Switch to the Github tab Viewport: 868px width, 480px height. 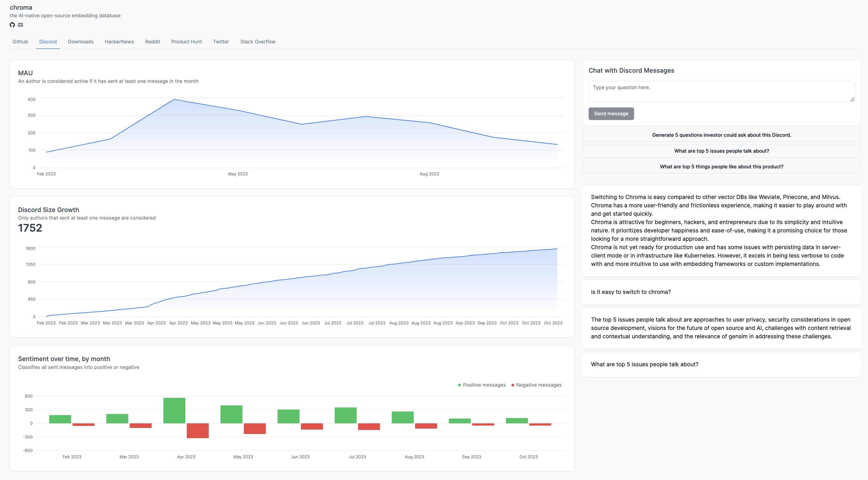[x=20, y=42]
